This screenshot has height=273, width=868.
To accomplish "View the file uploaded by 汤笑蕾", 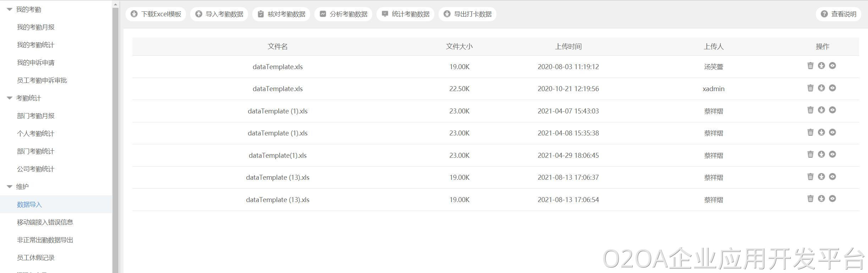I will (x=832, y=66).
